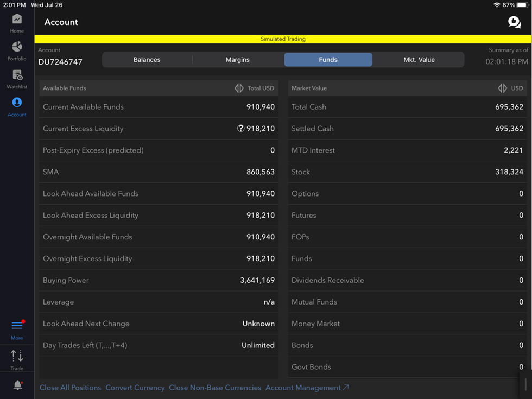Click the Close All Positions link
Screen dimensions: 532x399
tap(70, 388)
